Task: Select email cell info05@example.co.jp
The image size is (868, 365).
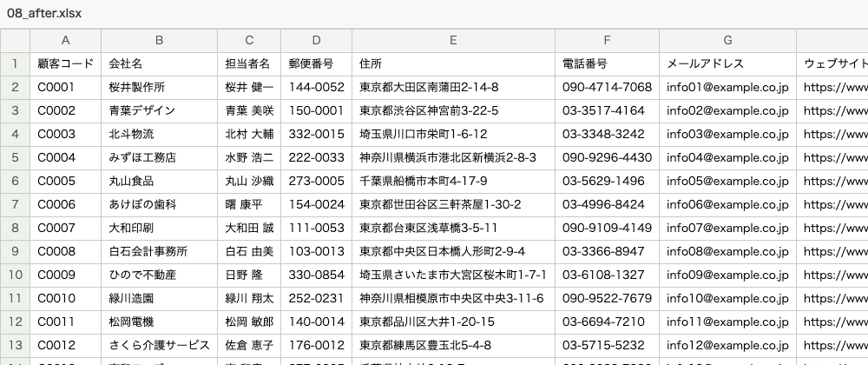Action: coord(728,182)
